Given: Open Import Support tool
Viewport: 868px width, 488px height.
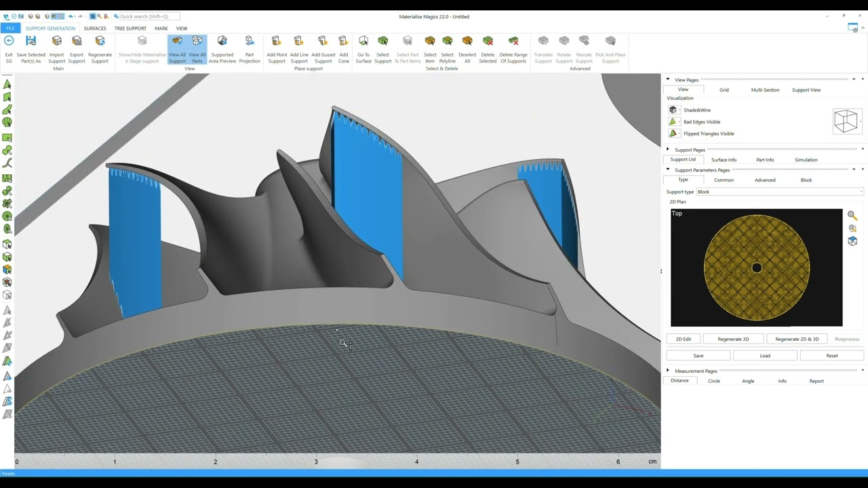Looking at the screenshot, I should pyautogui.click(x=57, y=50).
